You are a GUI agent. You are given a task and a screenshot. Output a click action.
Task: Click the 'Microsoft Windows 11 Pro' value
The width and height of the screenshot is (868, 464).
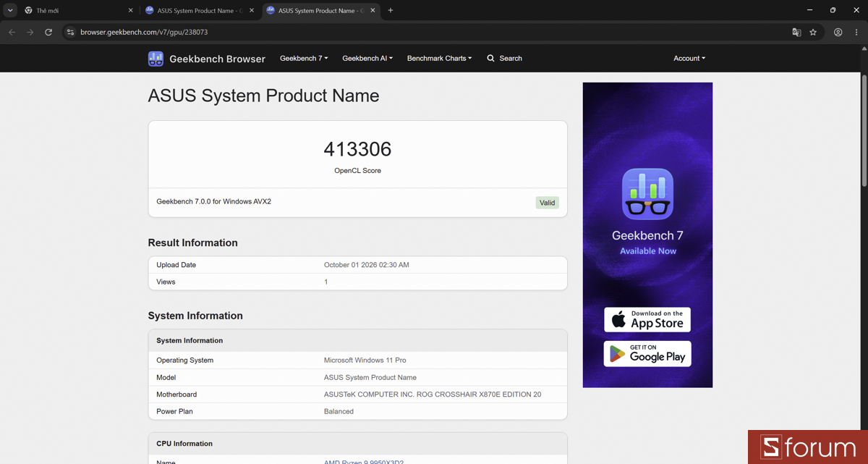[365, 360]
